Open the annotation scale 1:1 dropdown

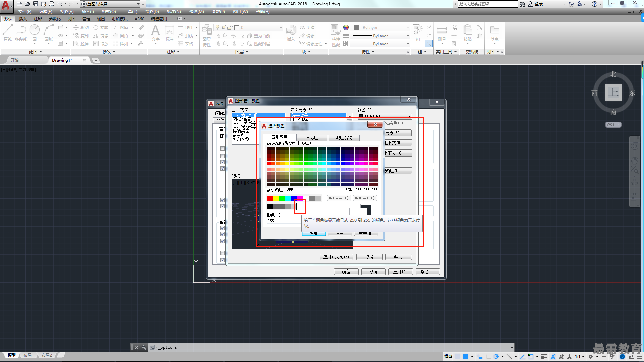pos(580,357)
